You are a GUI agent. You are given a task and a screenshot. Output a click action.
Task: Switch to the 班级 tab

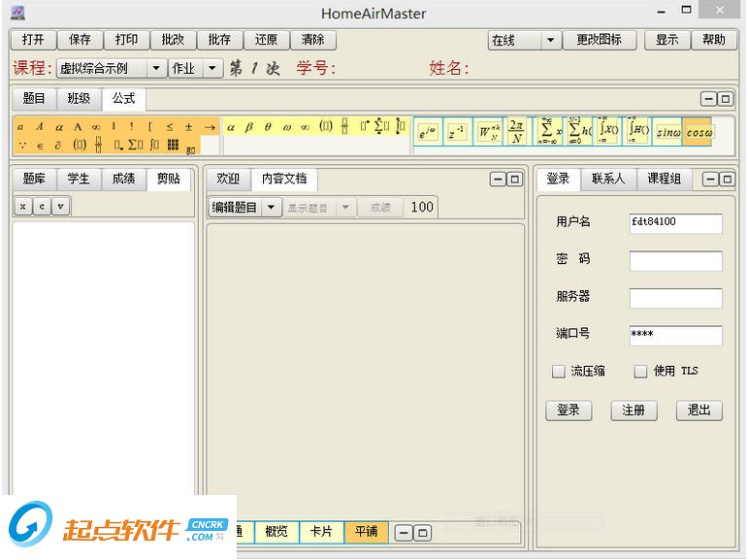point(79,98)
